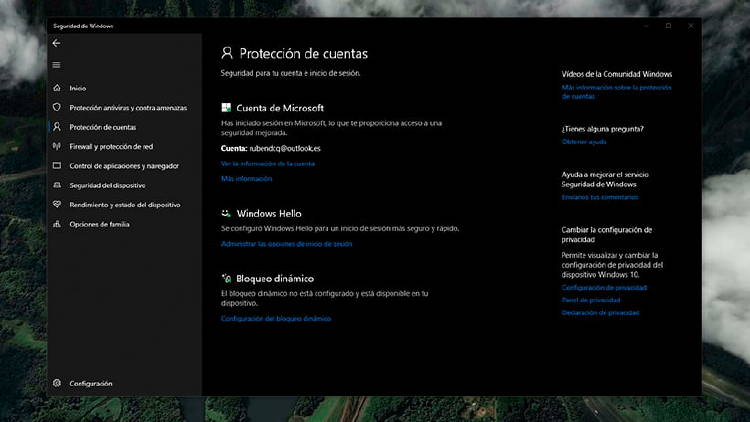
Task: Click the Cuenta de Microsoft heading
Action: 280,108
